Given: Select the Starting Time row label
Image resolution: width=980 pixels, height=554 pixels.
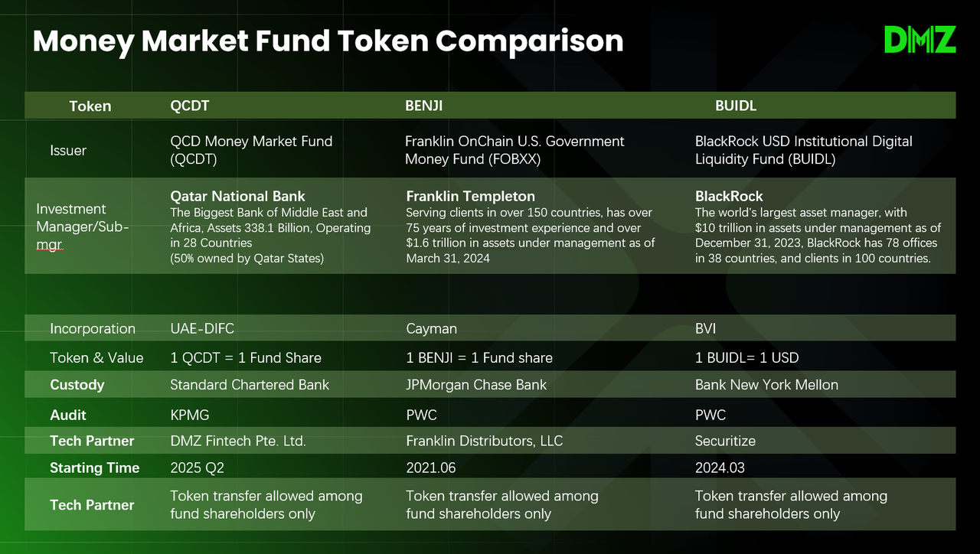Looking at the screenshot, I should (95, 468).
